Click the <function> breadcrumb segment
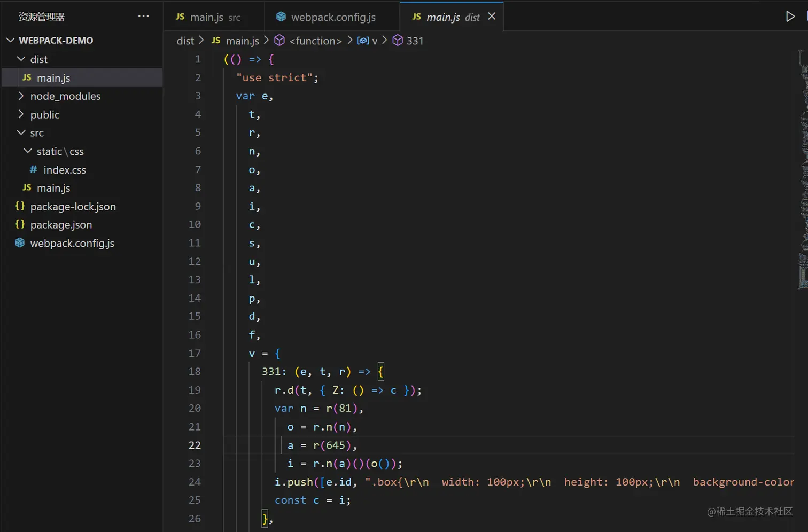This screenshot has width=808, height=532. point(315,41)
